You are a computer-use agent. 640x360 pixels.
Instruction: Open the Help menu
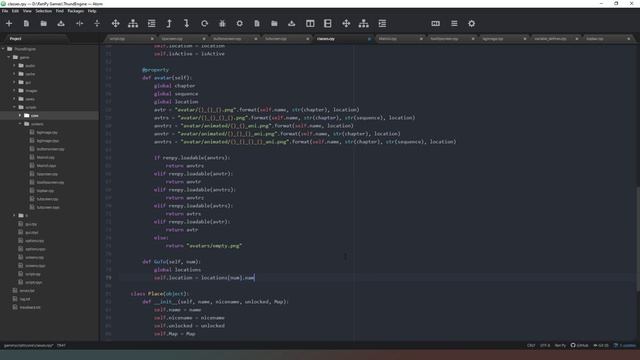click(x=92, y=11)
